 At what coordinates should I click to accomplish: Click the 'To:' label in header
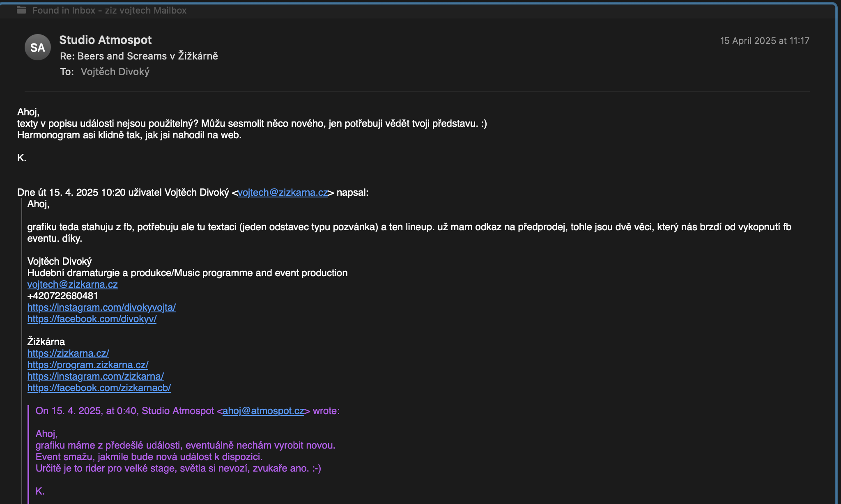[67, 72]
